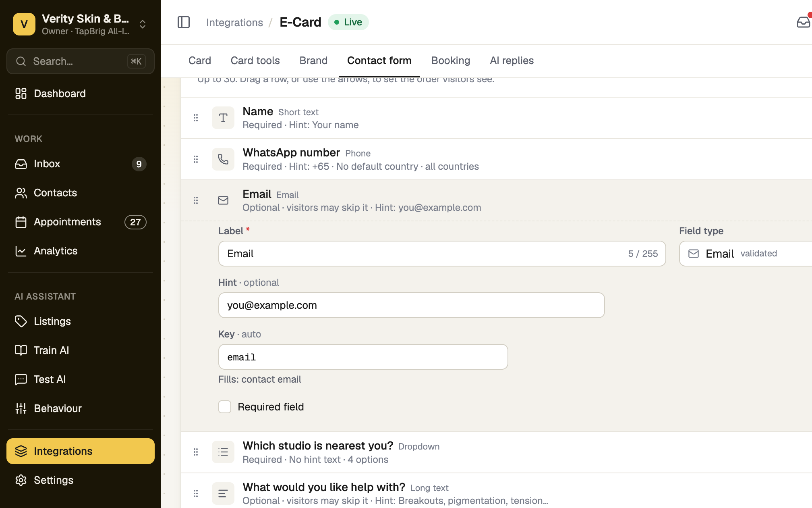Expand the 'Which studio is nearest you?' row

click(497, 452)
